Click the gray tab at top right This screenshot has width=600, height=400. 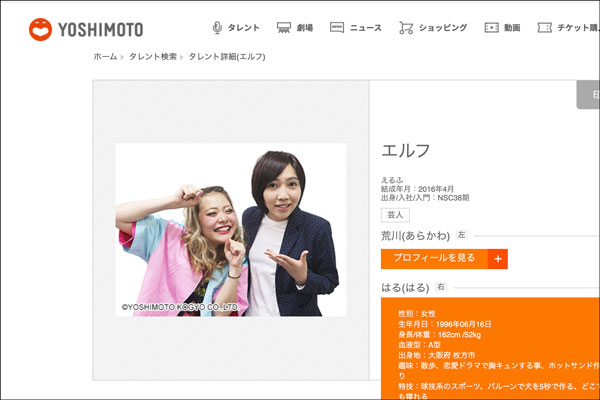[x=590, y=95]
